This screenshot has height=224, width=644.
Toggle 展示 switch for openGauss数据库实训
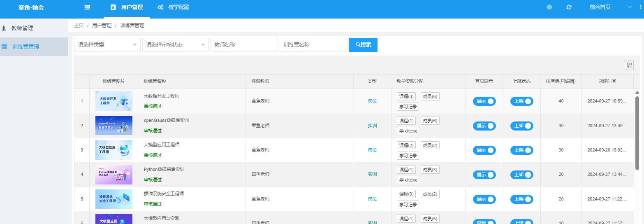point(484,126)
